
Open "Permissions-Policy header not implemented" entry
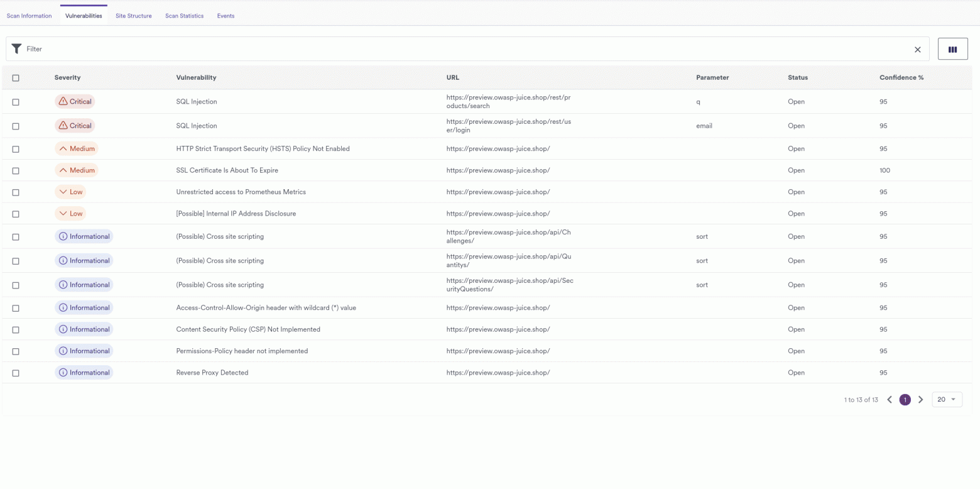point(242,351)
